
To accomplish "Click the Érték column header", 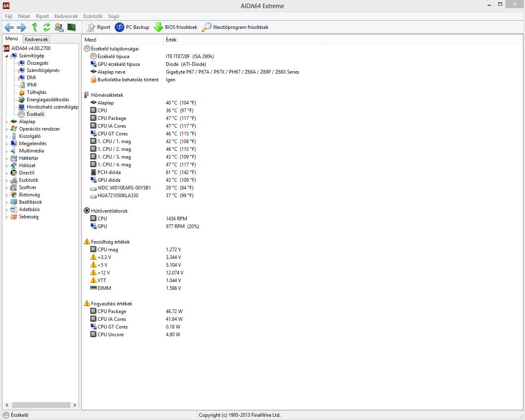I will tap(242, 40).
